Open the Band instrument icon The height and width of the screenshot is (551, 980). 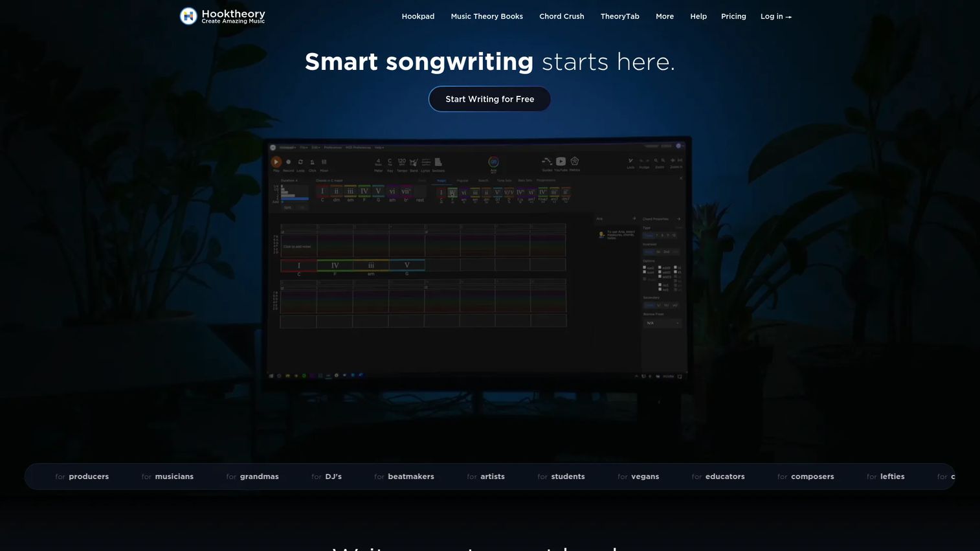(x=414, y=163)
